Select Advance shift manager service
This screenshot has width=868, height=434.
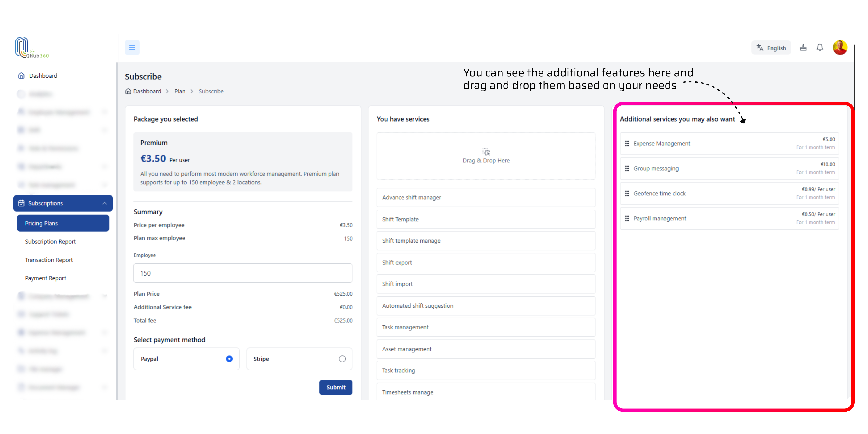[x=486, y=197]
